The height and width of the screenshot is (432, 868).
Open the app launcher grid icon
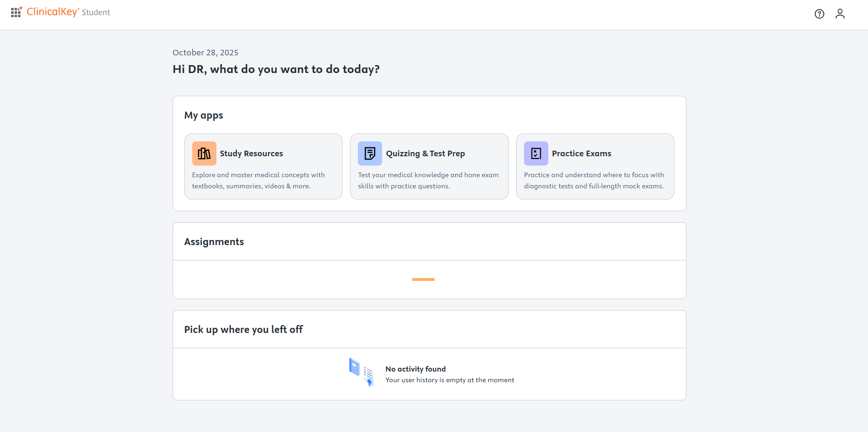pos(16,13)
